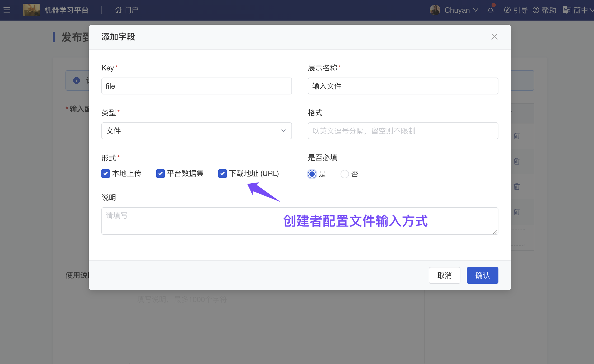Select 否 for 是否必填
The height and width of the screenshot is (364, 594).
click(x=344, y=174)
